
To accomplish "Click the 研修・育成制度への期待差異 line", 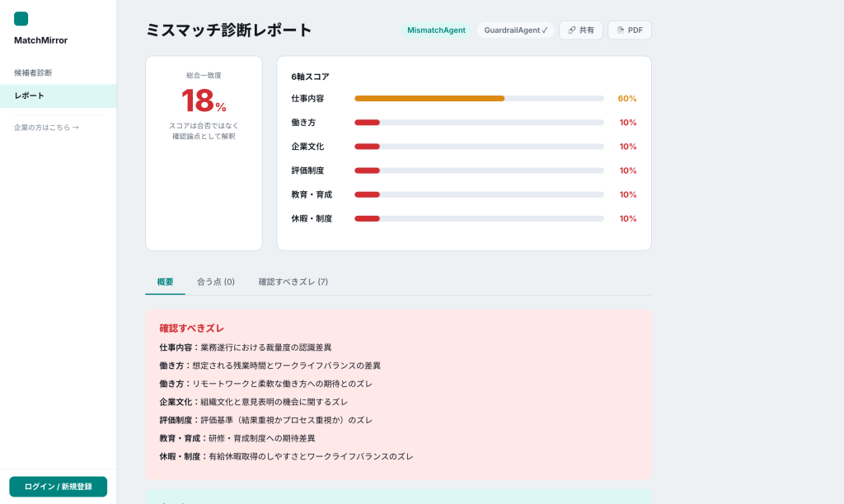I will (237, 438).
